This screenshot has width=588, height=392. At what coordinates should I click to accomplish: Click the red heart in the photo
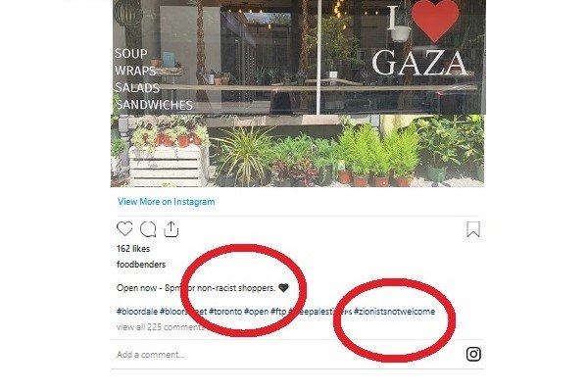coord(435,21)
